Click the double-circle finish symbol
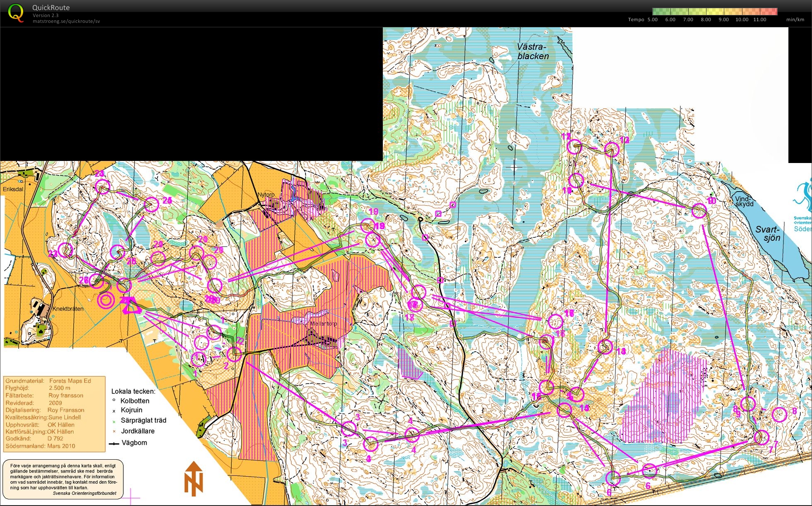812x506 pixels. (x=106, y=300)
